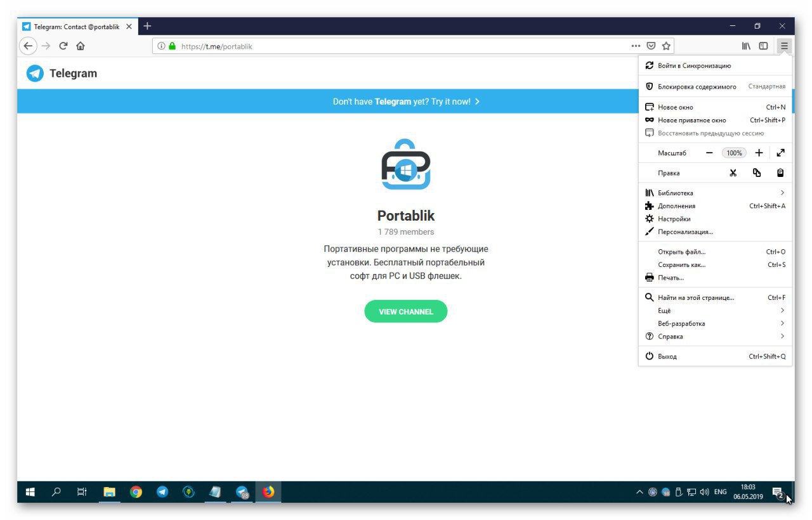Viewport: 812px width, 520px height.
Task: Click the volume speaker tray icon
Action: (x=704, y=491)
